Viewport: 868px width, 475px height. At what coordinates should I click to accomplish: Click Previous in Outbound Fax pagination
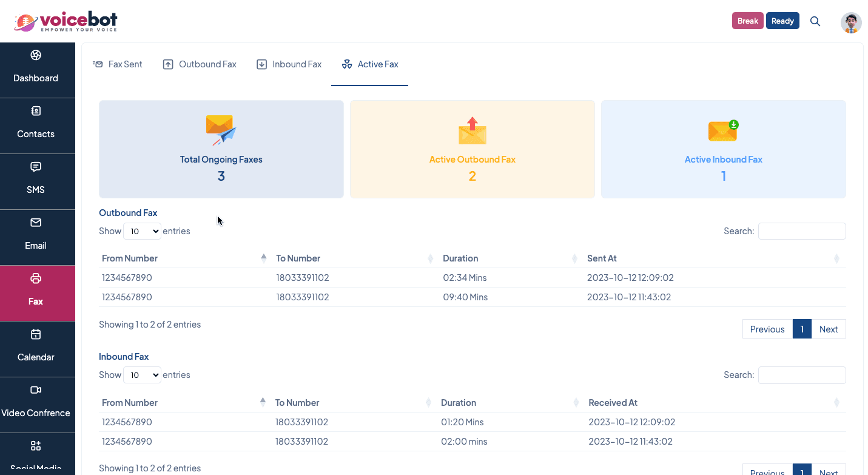pyautogui.click(x=767, y=329)
